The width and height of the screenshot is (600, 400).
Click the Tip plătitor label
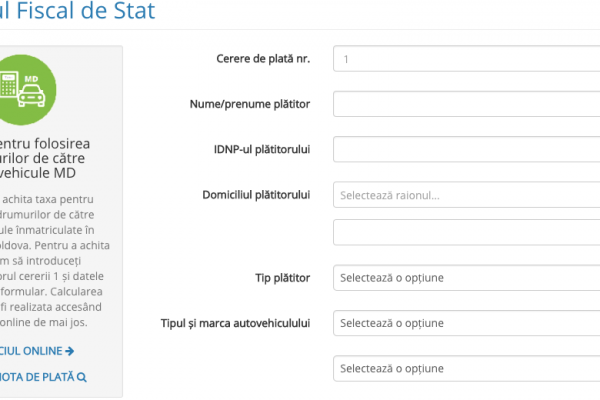coord(283,277)
